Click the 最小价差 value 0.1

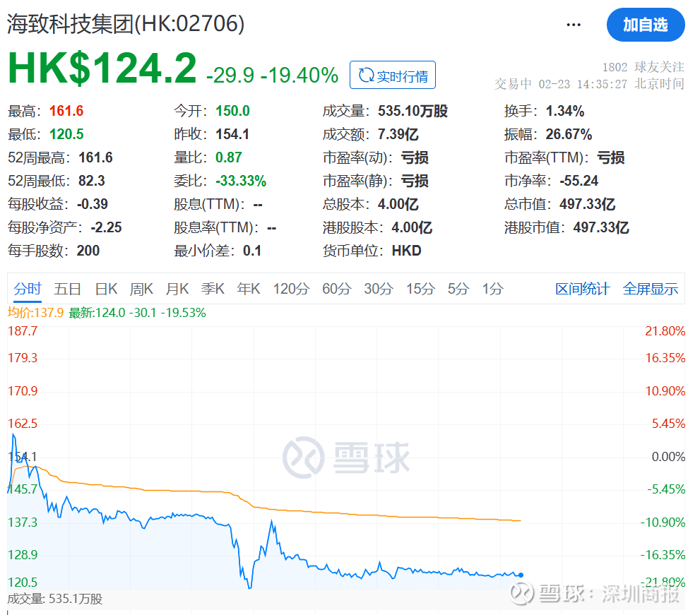[x=251, y=251]
